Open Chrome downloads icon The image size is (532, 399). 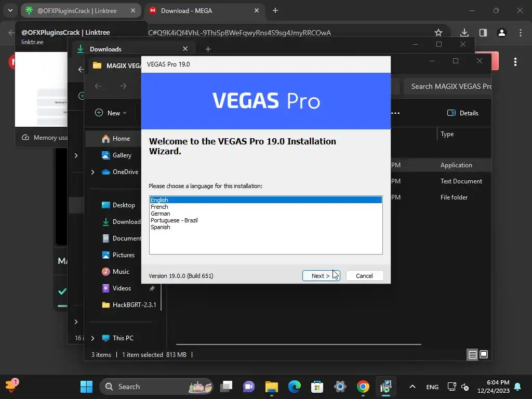click(464, 33)
